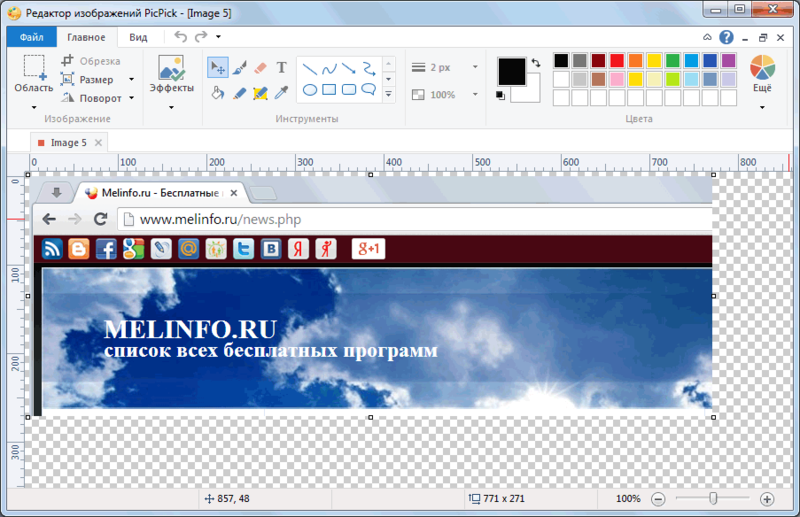
Task: Select the Pencil tool
Action: point(239,93)
